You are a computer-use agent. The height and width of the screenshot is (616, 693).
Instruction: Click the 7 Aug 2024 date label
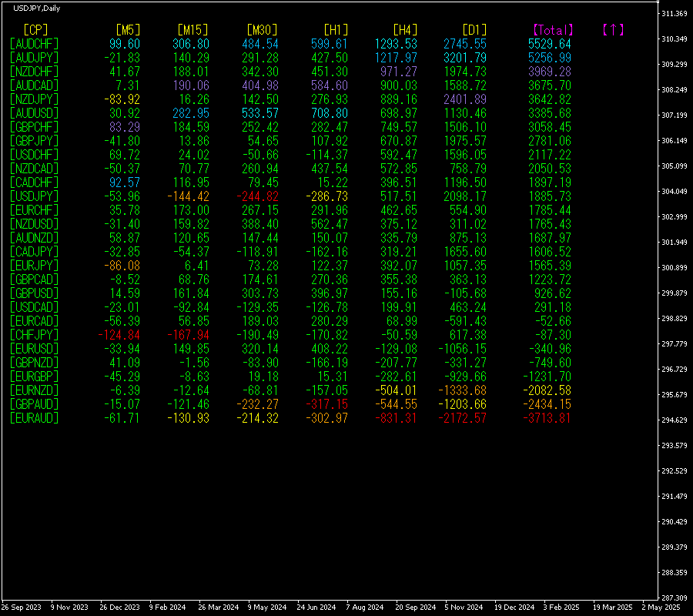(365, 608)
